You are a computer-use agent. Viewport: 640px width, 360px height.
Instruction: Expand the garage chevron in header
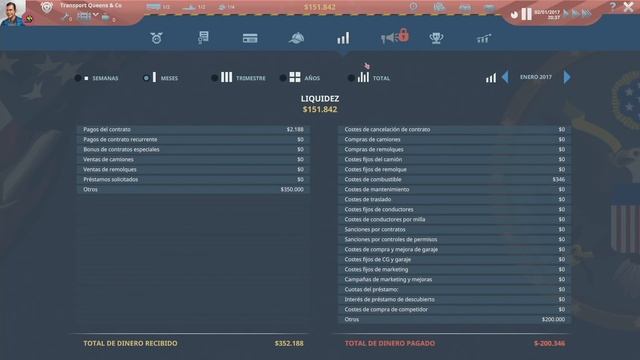[x=96, y=15]
